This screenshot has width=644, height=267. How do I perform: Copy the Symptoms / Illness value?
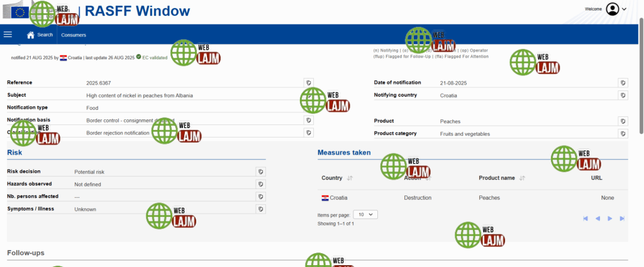(260, 209)
